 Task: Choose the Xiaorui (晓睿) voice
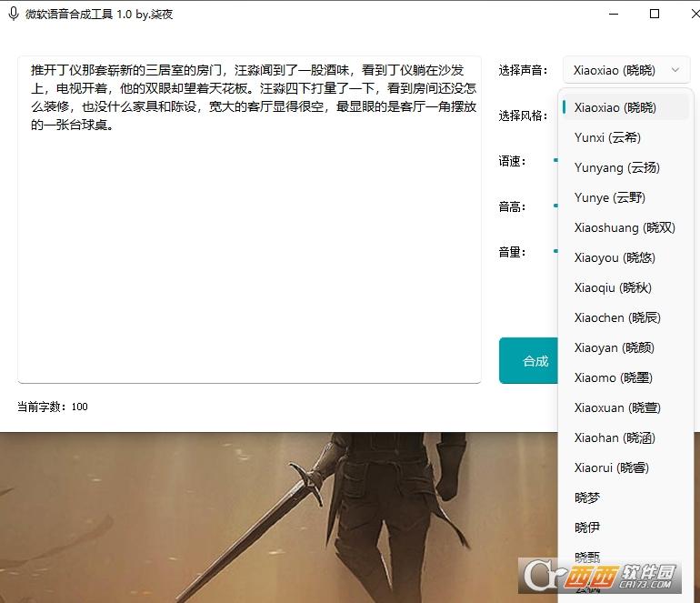pos(625,467)
